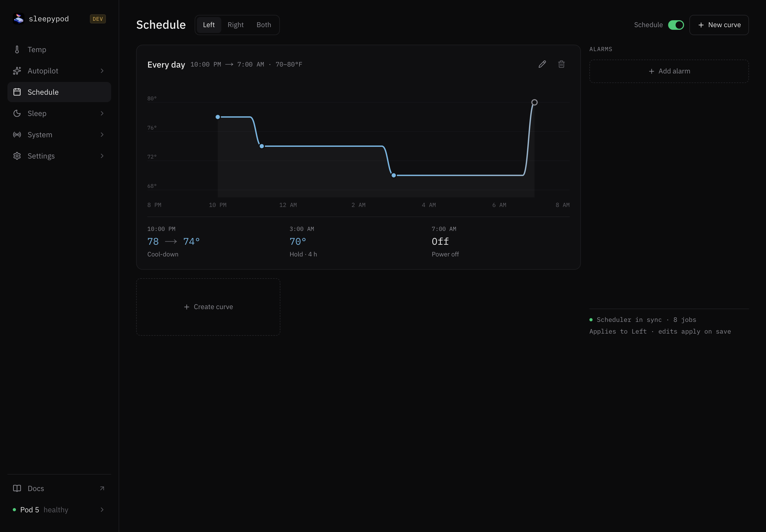Click the 3:00 AM phase time
This screenshot has width=766, height=532.
point(302,229)
